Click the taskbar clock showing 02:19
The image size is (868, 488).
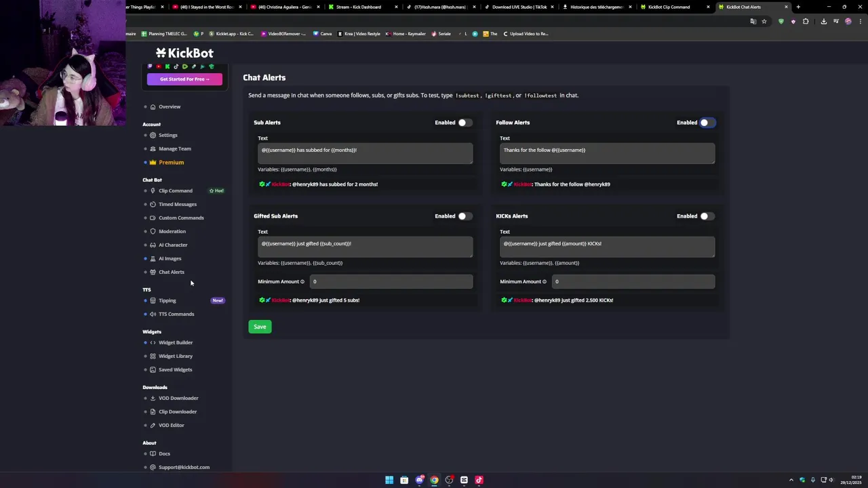[851, 480]
